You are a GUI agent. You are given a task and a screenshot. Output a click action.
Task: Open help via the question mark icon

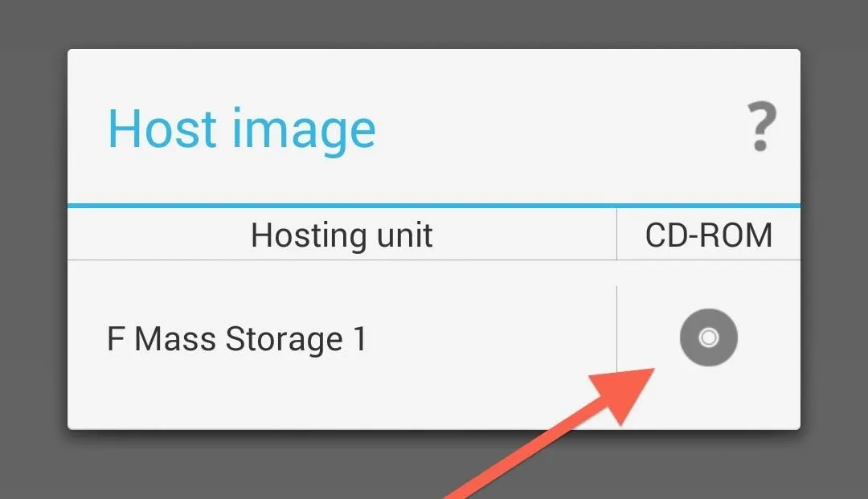tap(762, 126)
